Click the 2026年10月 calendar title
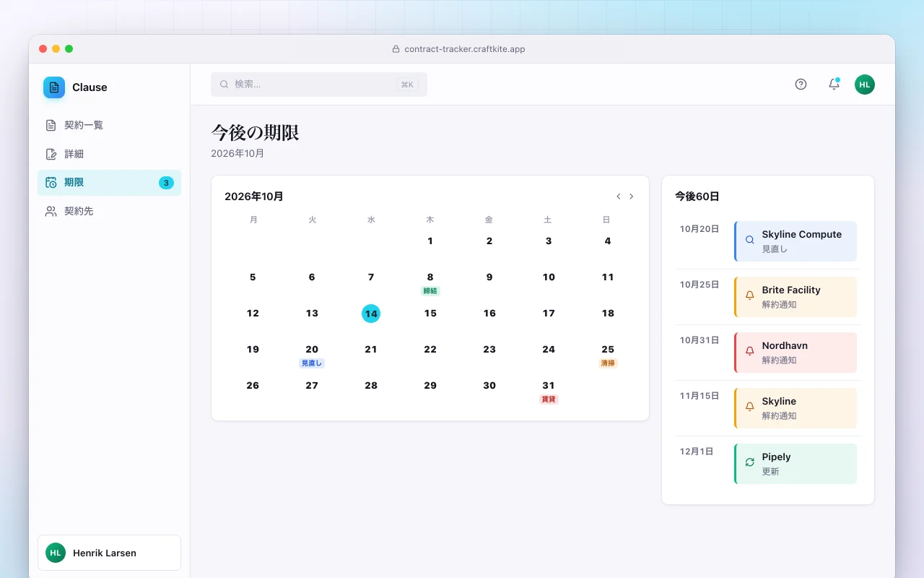The image size is (924, 578). pos(254,197)
